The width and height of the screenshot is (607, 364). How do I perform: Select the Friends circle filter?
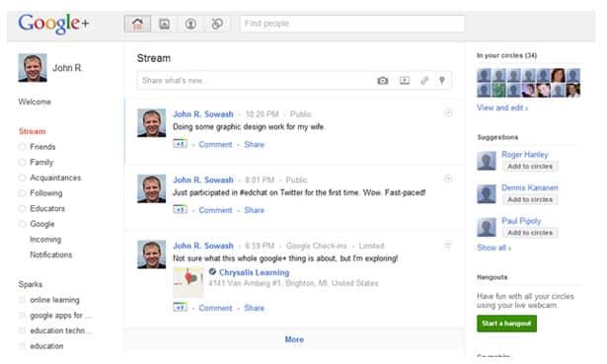coord(42,147)
